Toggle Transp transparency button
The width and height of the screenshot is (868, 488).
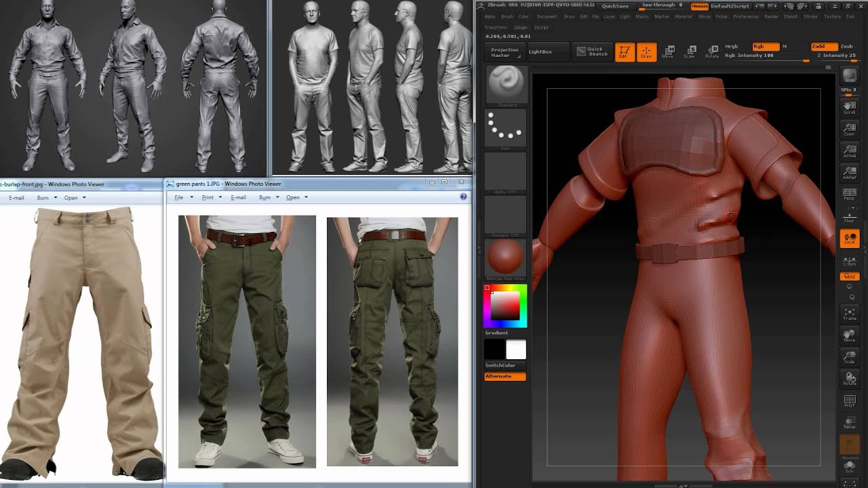[849, 422]
